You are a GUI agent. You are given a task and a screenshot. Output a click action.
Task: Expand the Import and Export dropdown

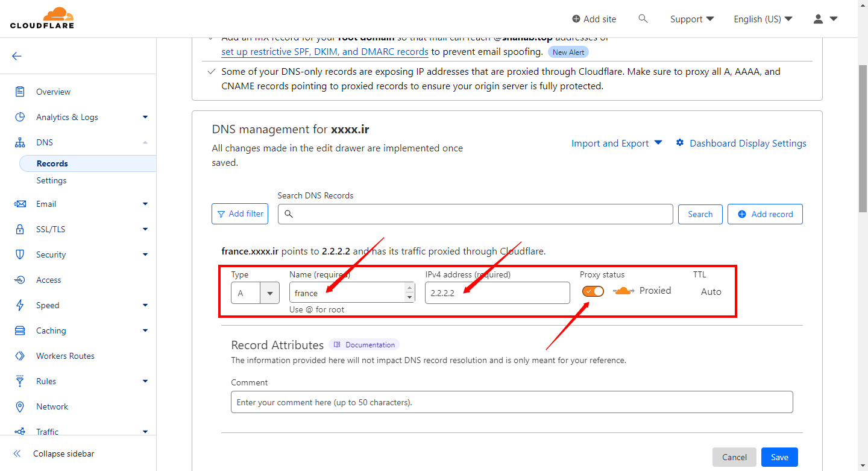[x=617, y=143]
